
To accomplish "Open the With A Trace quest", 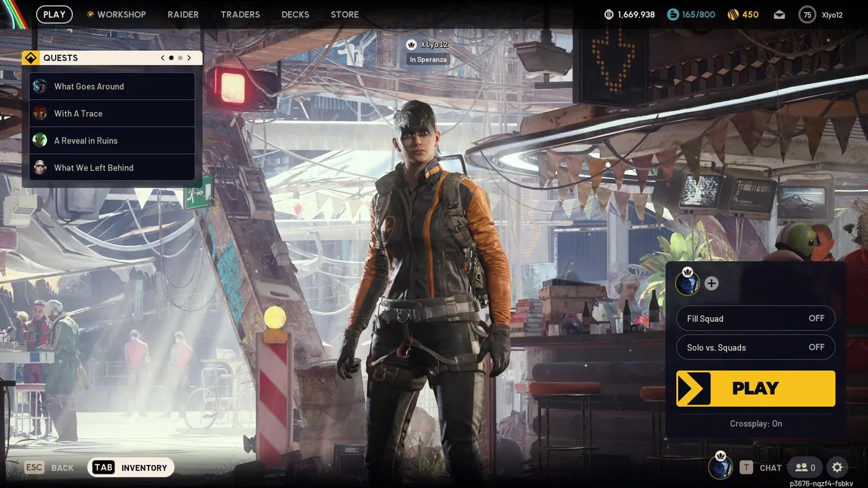I will (113, 113).
